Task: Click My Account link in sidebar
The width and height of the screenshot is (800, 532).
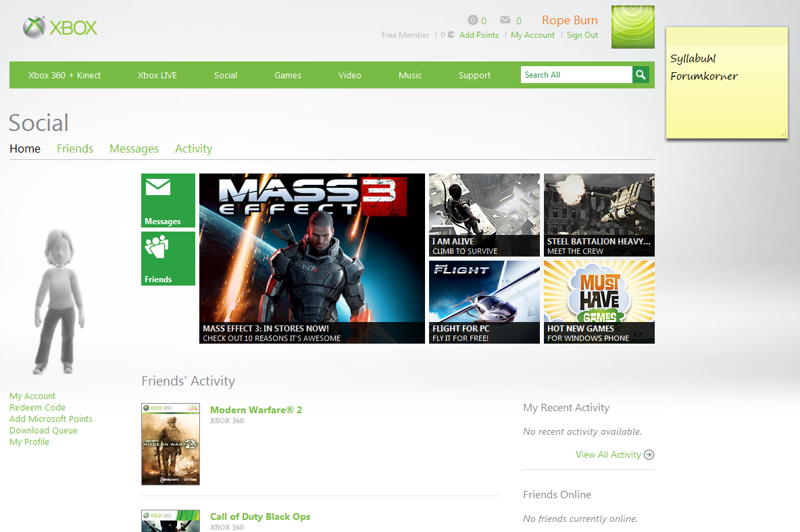Action: [32, 396]
